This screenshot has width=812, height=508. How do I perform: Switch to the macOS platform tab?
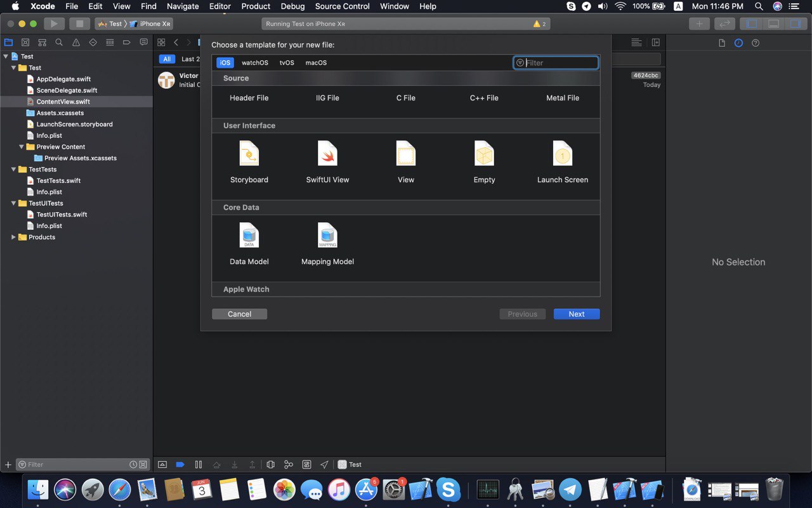(x=316, y=63)
